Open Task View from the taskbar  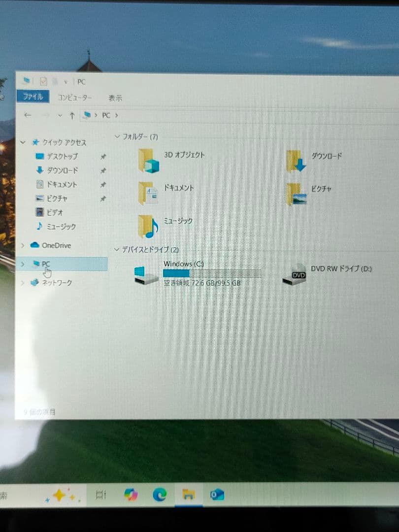101,495
